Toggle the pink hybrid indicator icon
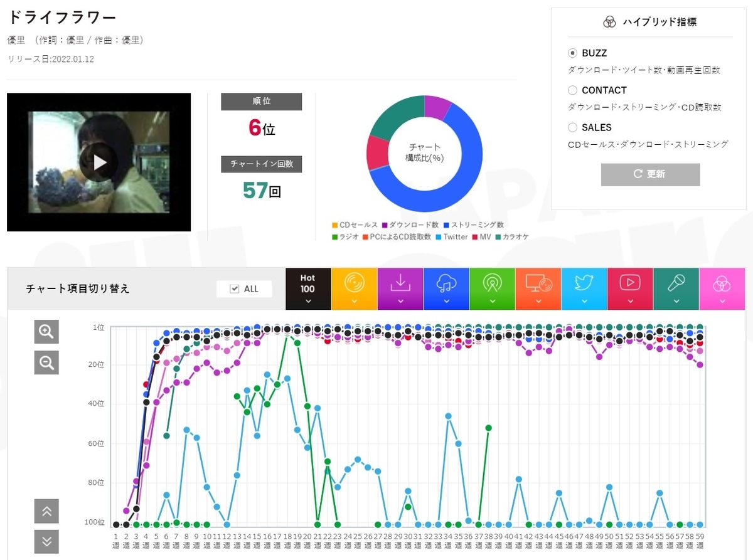Viewport: 753px width, 560px height. (722, 284)
